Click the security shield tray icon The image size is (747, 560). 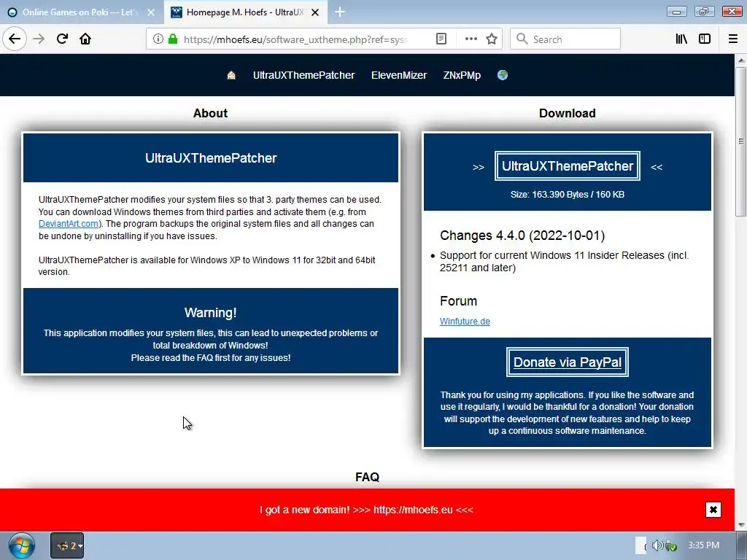click(671, 545)
